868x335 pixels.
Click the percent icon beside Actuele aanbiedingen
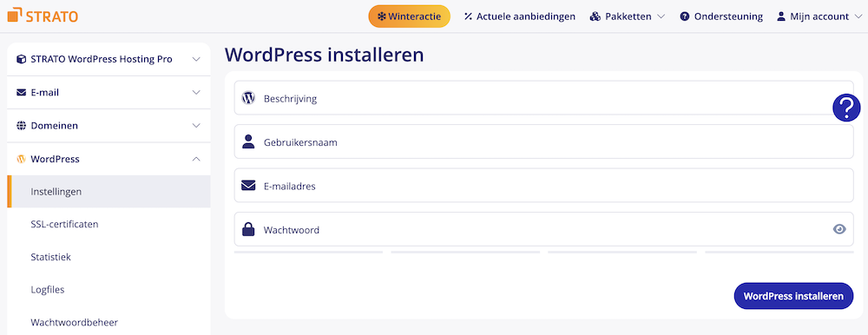[469, 16]
